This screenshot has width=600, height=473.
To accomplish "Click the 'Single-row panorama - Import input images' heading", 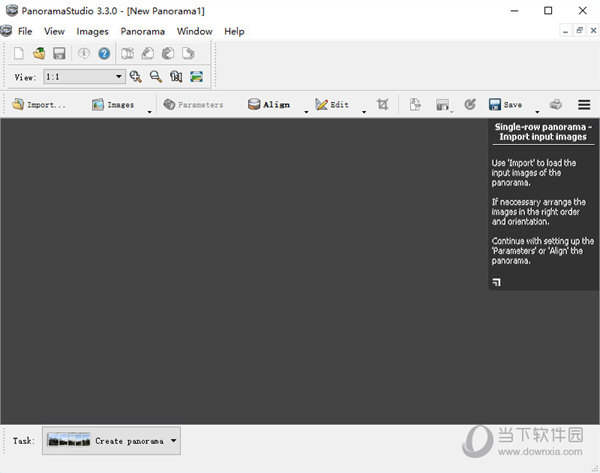I will (543, 132).
